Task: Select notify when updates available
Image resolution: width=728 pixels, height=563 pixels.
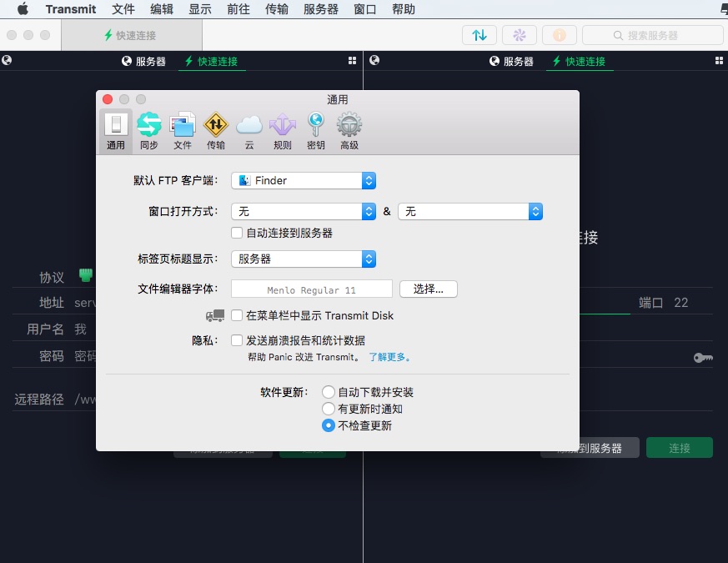Action: (329, 409)
